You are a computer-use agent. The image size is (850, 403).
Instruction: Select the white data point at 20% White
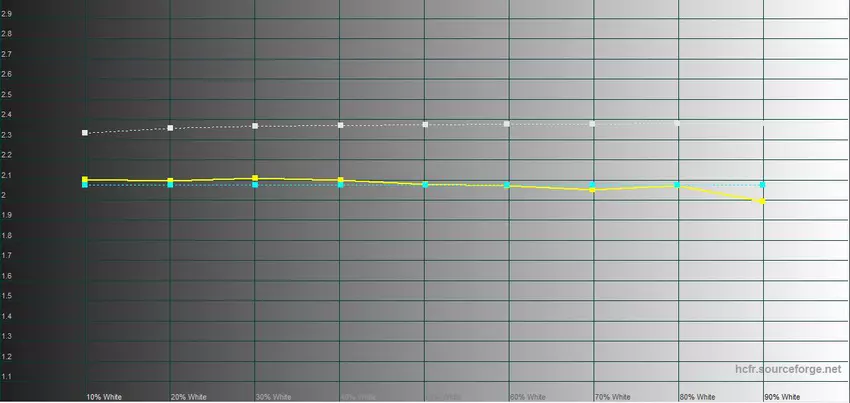pos(170,128)
